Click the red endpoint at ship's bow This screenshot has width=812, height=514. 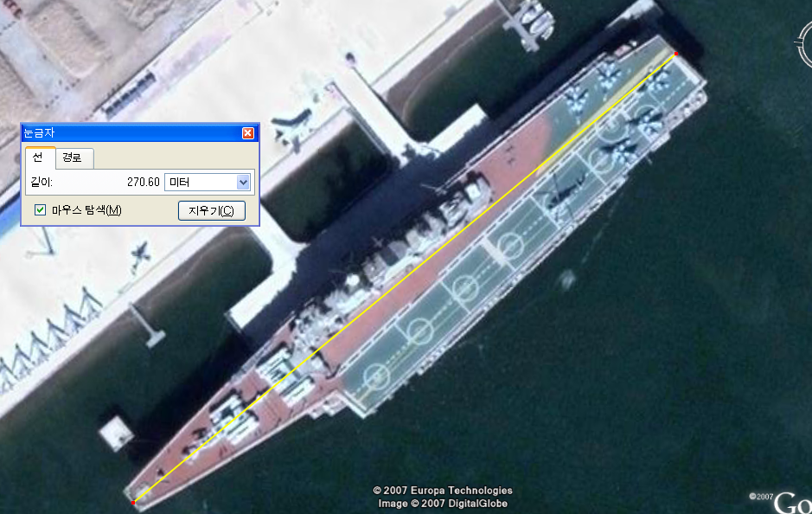coord(133,503)
